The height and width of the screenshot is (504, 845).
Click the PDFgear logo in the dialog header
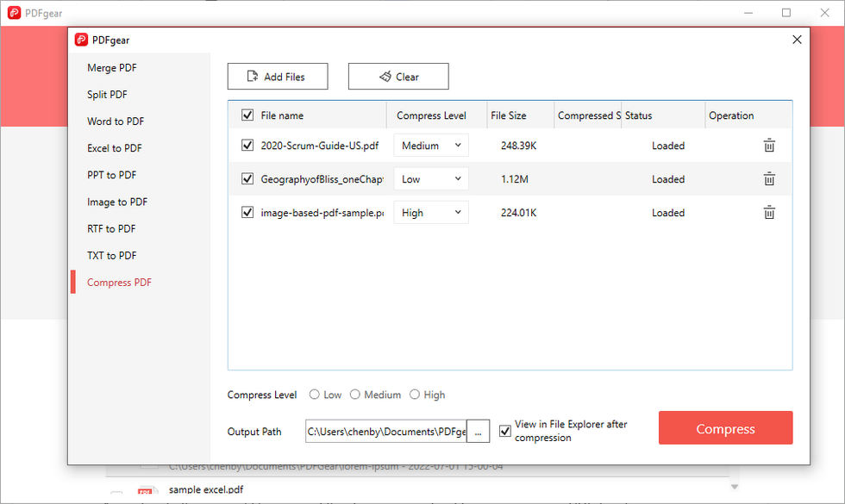tap(82, 40)
